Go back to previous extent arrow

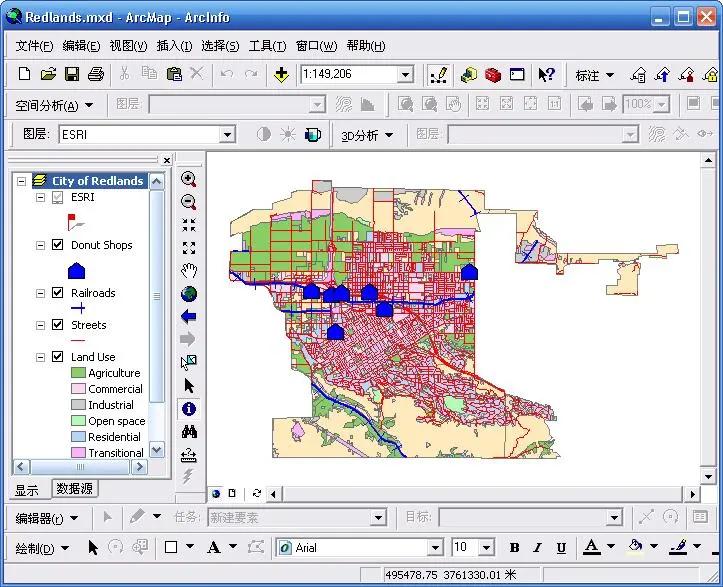(x=188, y=317)
